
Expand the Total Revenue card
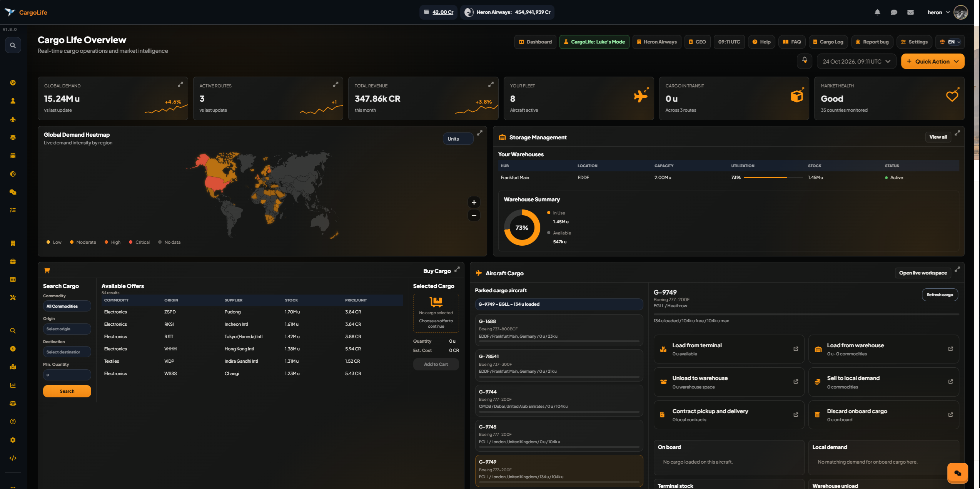point(491,84)
